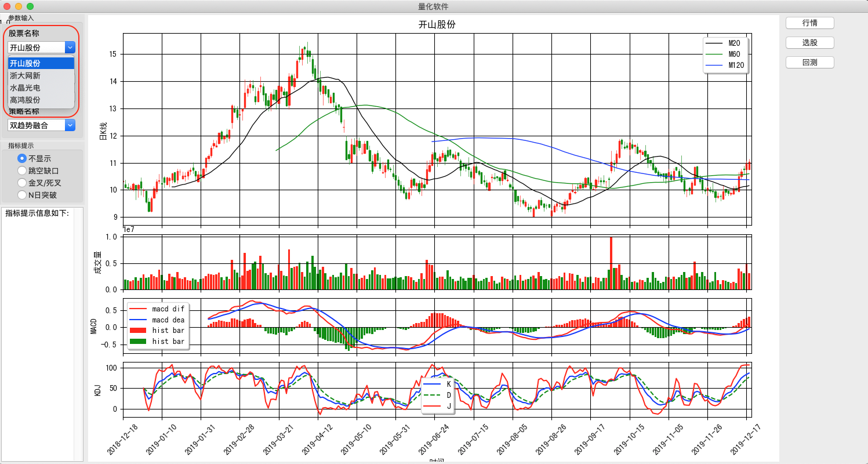Pick 水晶光电 from the stock list

pos(41,88)
